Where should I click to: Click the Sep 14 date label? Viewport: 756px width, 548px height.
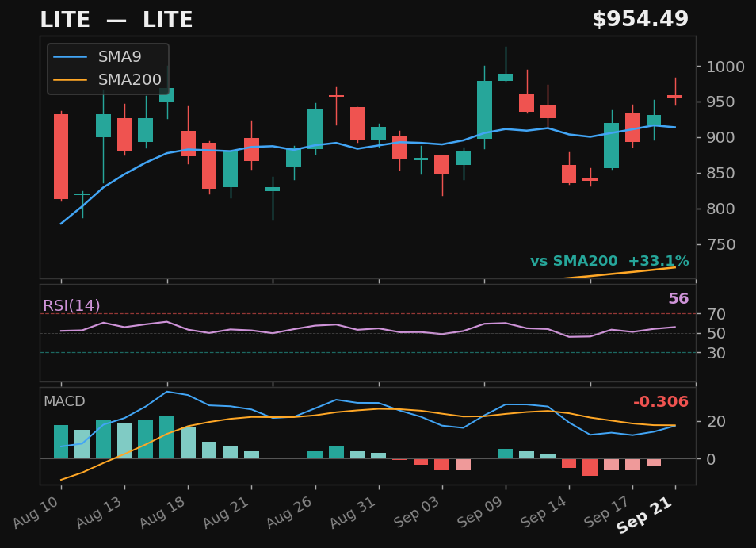click(x=544, y=512)
